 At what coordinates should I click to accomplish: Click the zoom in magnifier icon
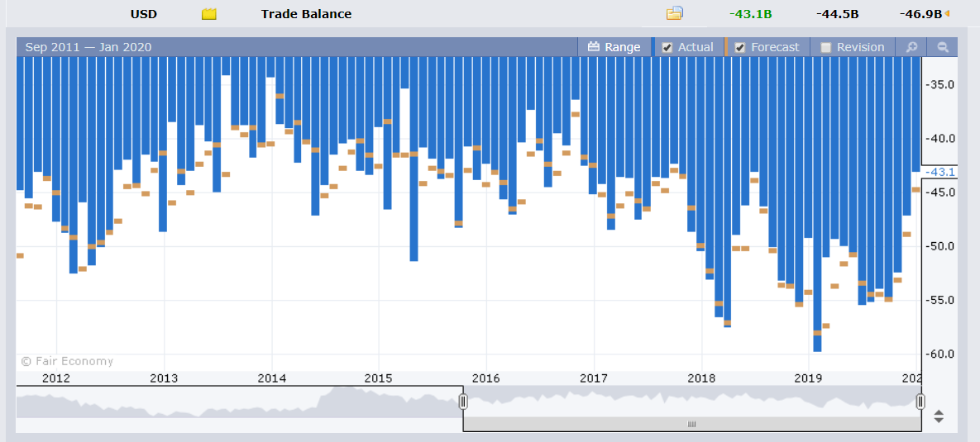pyautogui.click(x=911, y=47)
